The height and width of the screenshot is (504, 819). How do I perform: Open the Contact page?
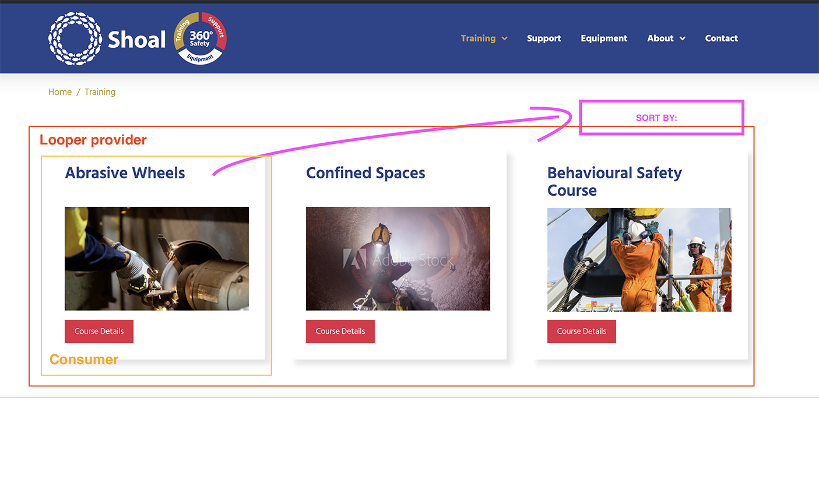(721, 38)
